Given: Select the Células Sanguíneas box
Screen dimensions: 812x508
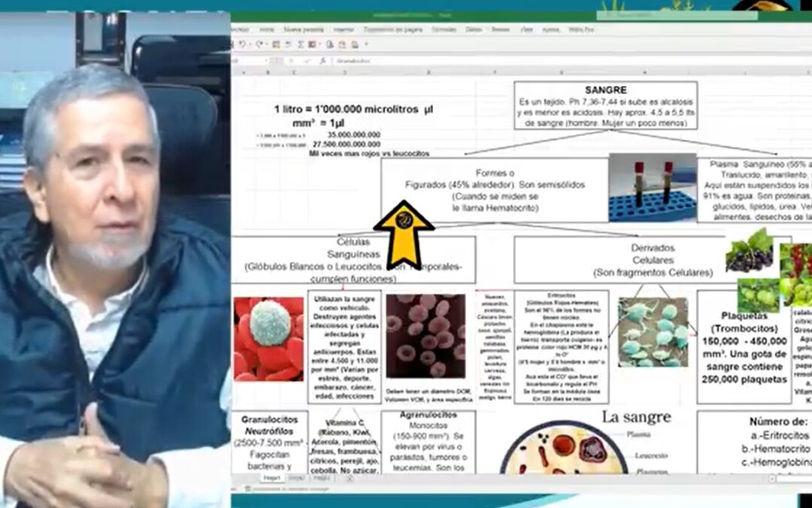Looking at the screenshot, I should click(x=353, y=260).
